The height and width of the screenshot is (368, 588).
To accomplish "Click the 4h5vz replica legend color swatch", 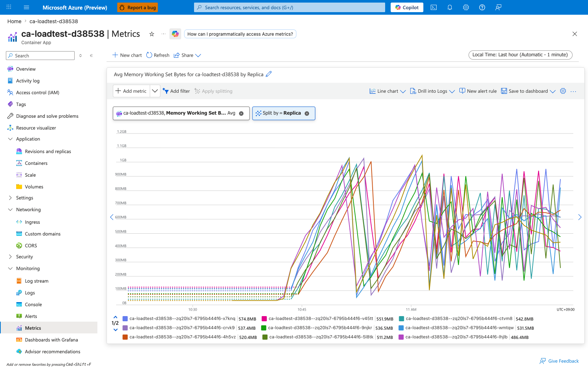I will 125,337.
